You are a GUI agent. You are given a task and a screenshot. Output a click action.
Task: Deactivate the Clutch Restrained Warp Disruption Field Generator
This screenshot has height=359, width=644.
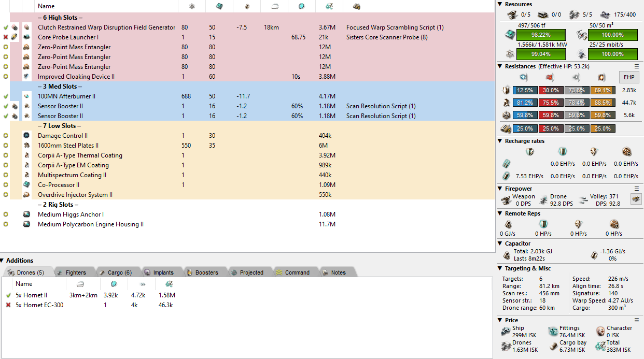point(6,27)
